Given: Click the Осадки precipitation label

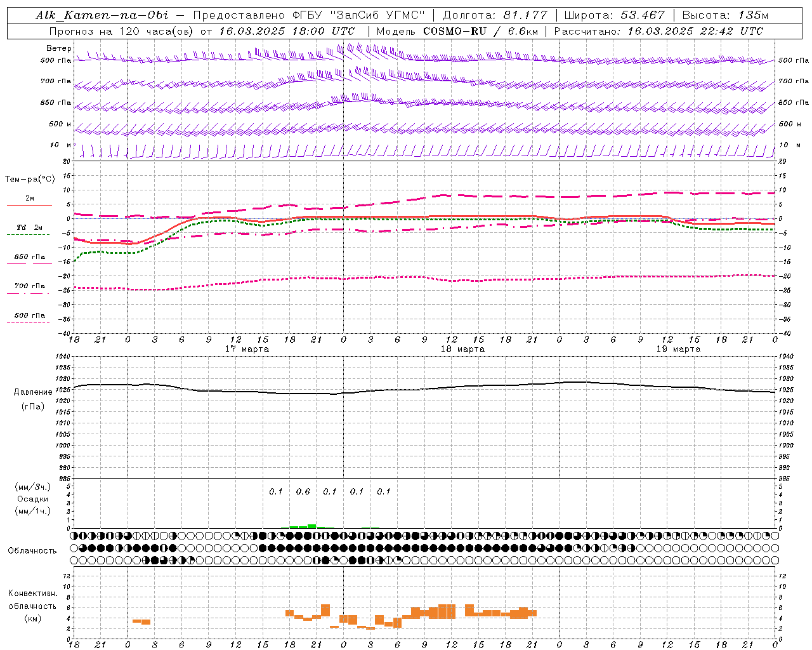Looking at the screenshot, I should [33, 499].
